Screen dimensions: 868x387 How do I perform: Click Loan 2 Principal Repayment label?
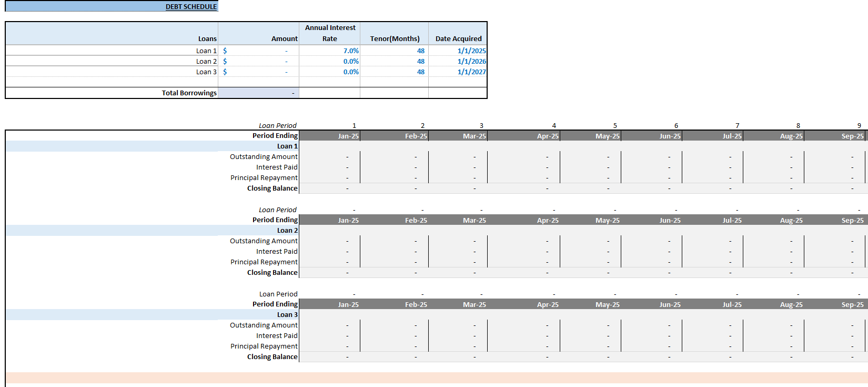coord(264,262)
